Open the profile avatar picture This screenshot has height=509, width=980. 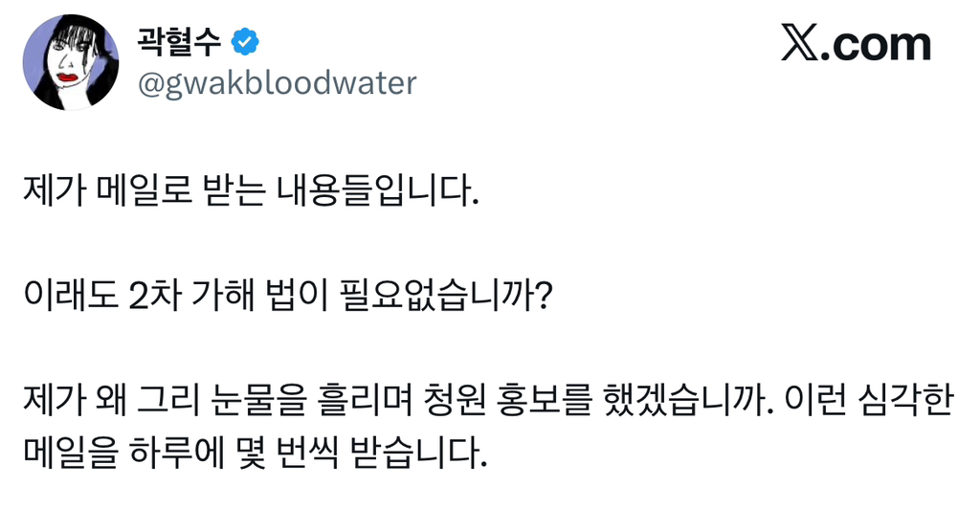pyautogui.click(x=71, y=63)
